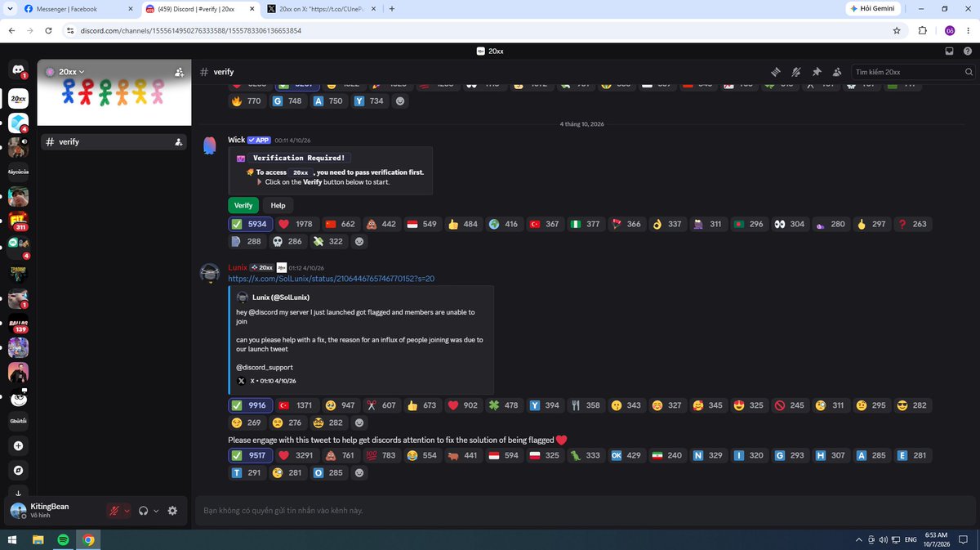The image size is (980, 550).
Task: Click the Help button under Wick message
Action: click(x=278, y=205)
